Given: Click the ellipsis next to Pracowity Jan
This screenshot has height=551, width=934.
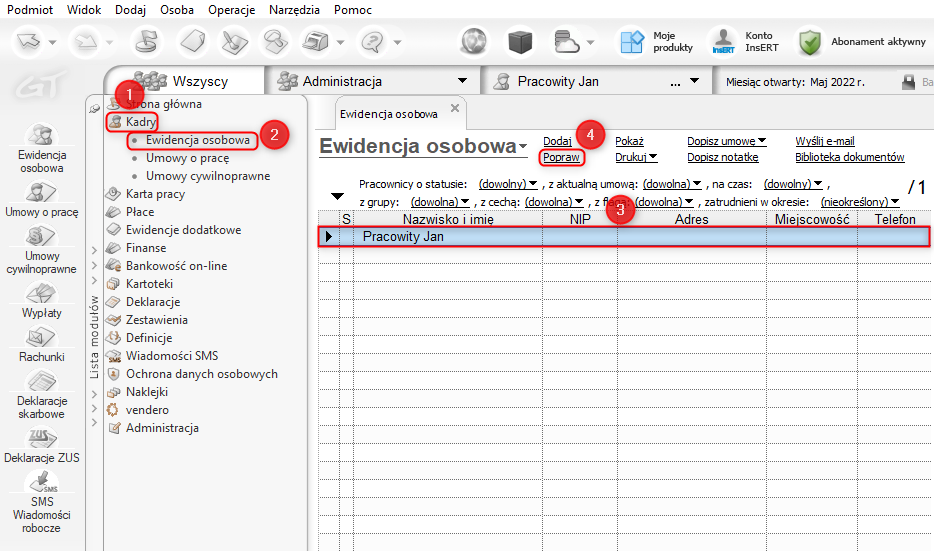Looking at the screenshot, I should tap(675, 82).
